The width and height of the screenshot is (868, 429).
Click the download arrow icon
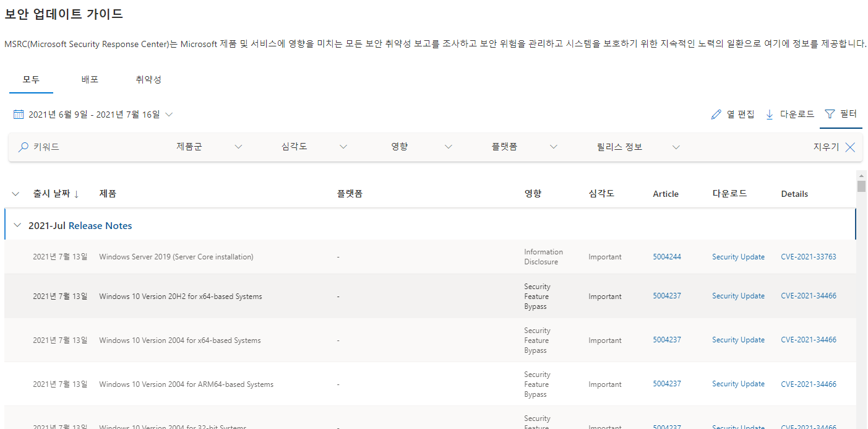pyautogui.click(x=770, y=115)
